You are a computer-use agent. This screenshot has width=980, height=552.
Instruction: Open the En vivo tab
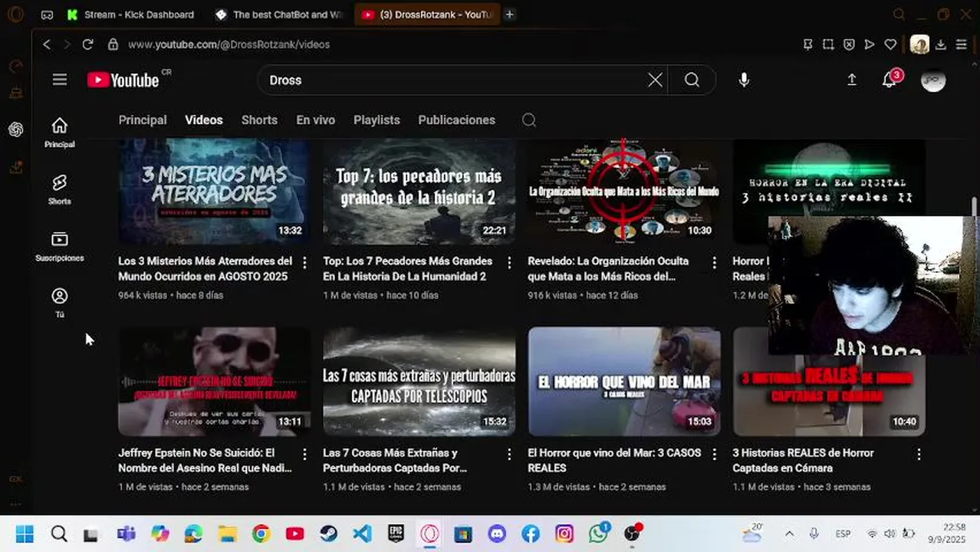pos(315,120)
